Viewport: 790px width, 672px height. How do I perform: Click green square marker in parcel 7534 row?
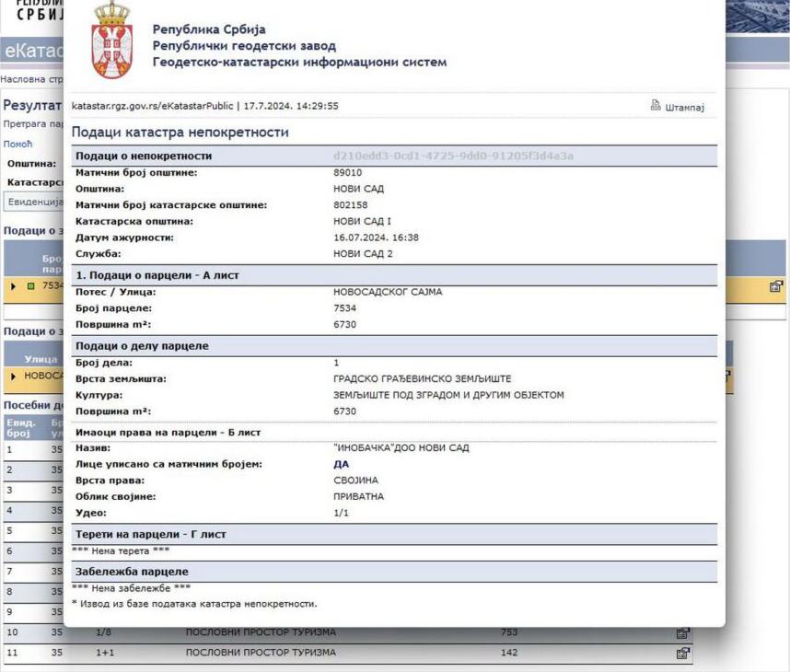(29, 286)
